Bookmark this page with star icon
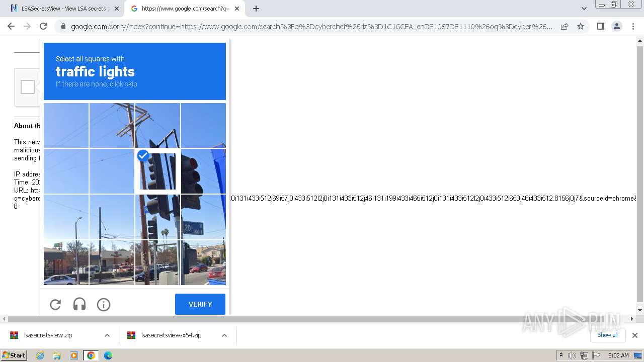Viewport: 644px width, 362px height. coord(581,26)
